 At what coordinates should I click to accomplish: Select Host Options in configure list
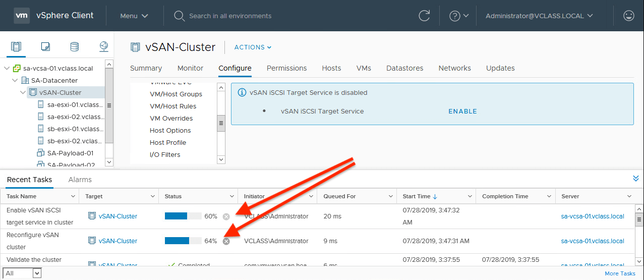pyautogui.click(x=170, y=130)
